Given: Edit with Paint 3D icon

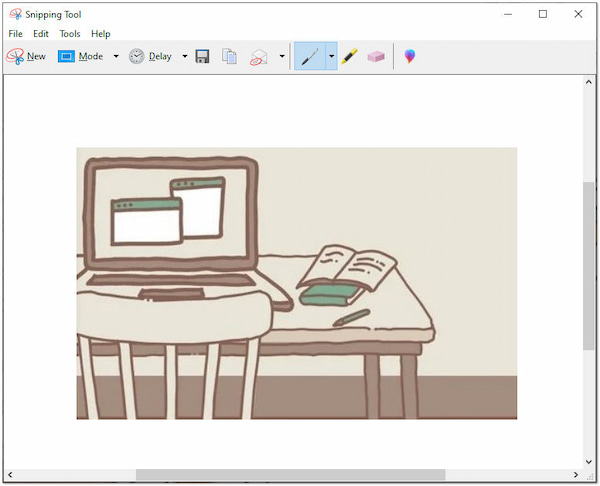Looking at the screenshot, I should click(410, 56).
